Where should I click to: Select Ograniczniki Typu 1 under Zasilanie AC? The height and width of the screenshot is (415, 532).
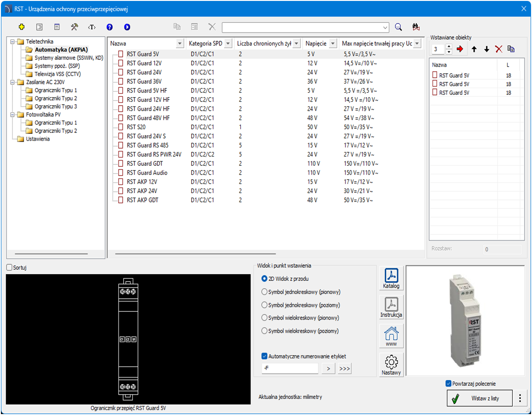pos(56,90)
